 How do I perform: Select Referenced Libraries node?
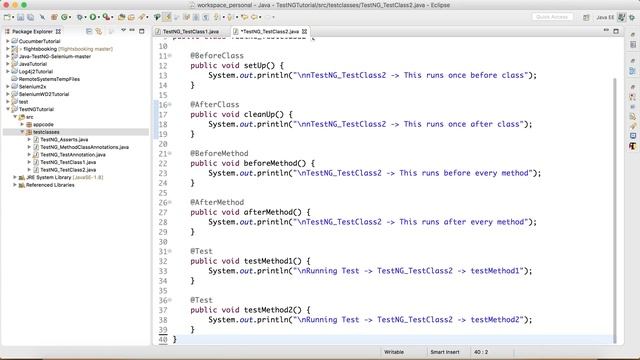coord(50,185)
